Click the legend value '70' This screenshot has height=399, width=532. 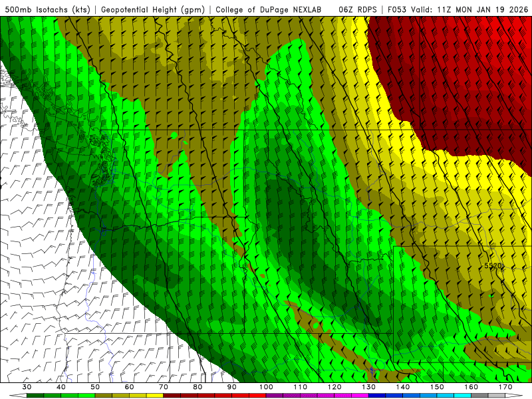click(x=164, y=387)
